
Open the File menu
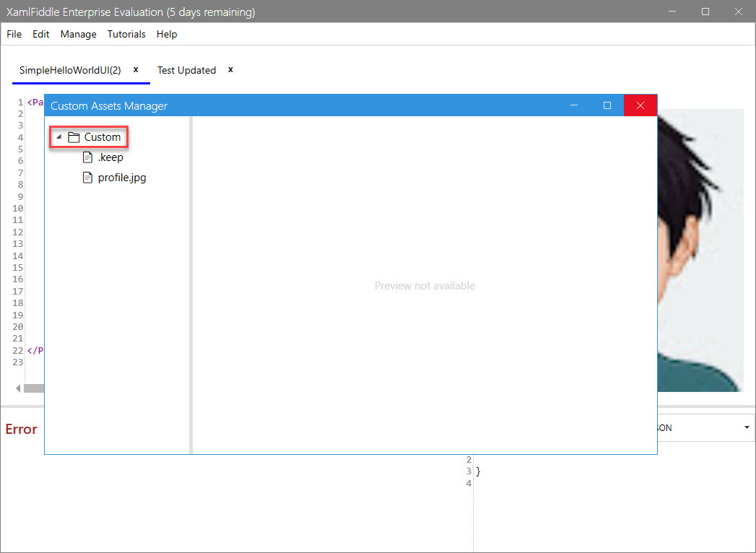point(14,34)
